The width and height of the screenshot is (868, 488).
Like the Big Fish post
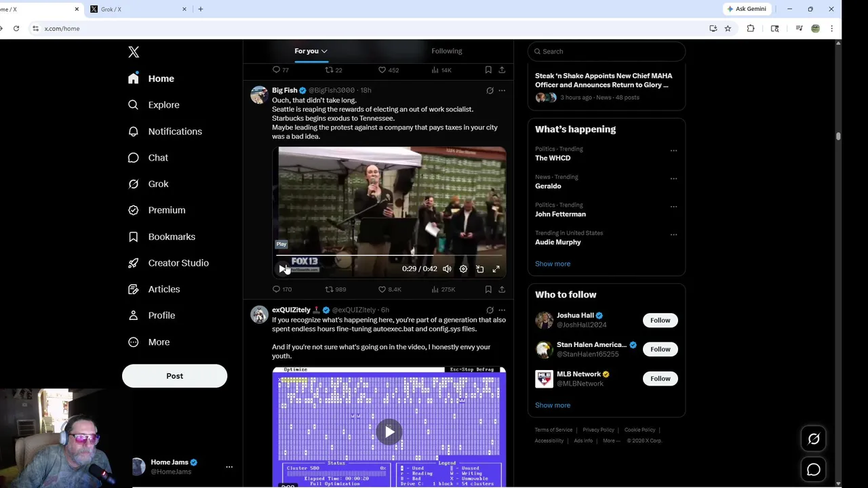[x=389, y=289]
